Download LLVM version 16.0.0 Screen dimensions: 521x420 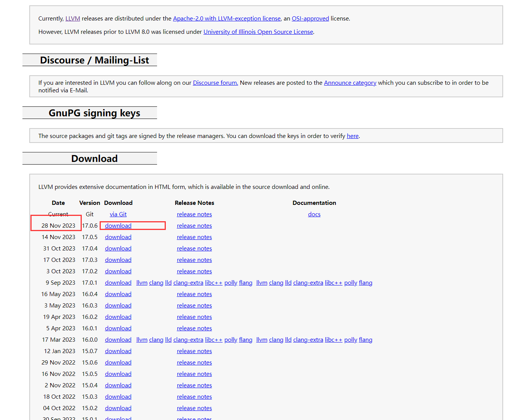118,340
